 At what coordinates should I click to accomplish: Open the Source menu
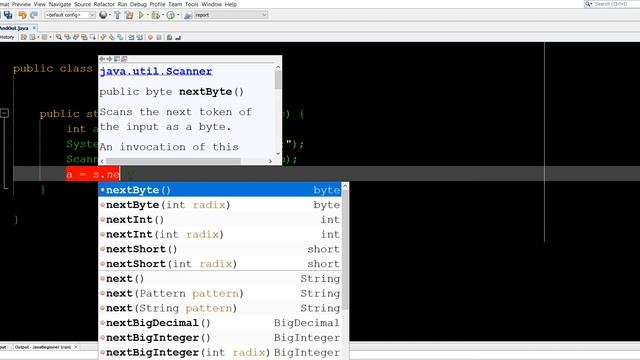[82, 4]
